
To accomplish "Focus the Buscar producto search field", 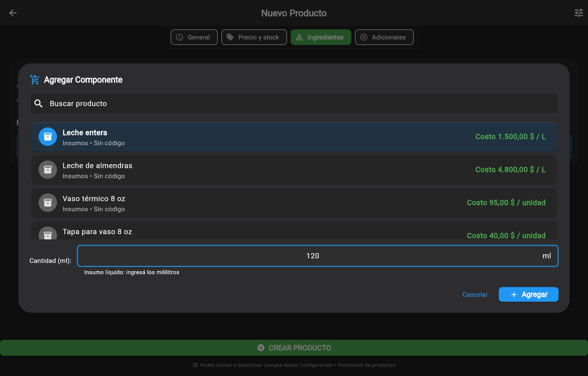I will coord(294,104).
